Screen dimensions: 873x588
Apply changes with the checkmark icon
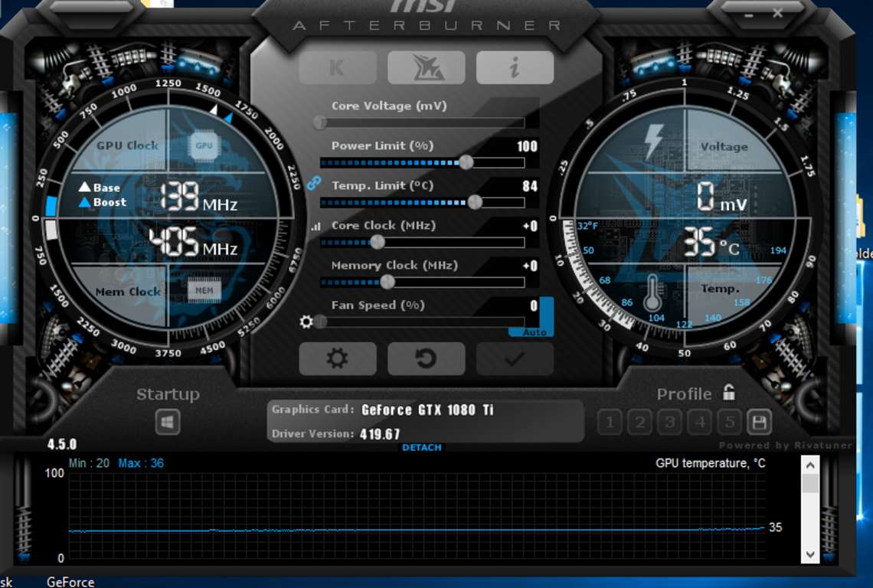(515, 358)
